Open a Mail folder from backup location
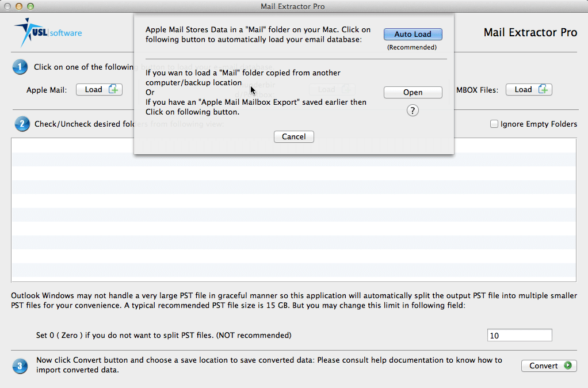Viewport: 588px width, 388px height. click(413, 92)
